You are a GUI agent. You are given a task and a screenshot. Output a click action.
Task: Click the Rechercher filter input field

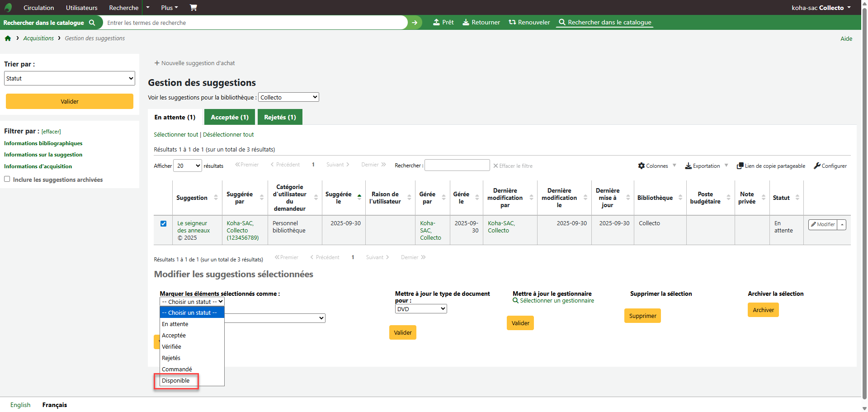point(457,166)
